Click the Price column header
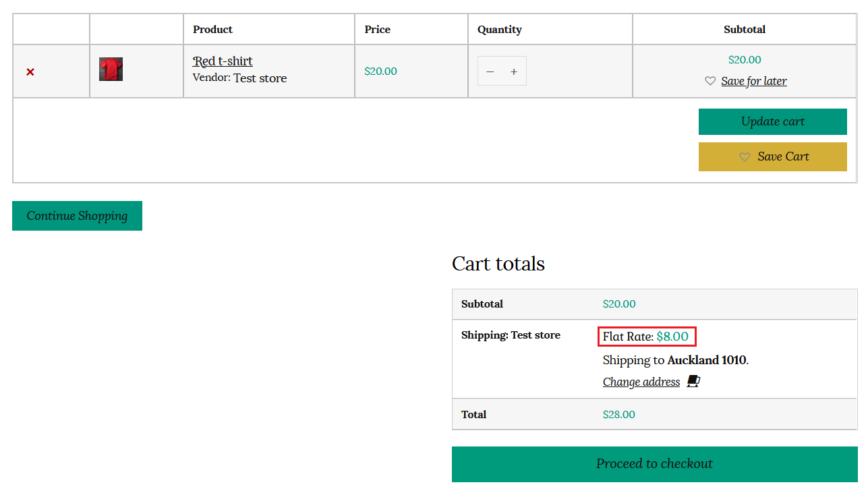Viewport: 868px width, 491px height. tap(378, 30)
